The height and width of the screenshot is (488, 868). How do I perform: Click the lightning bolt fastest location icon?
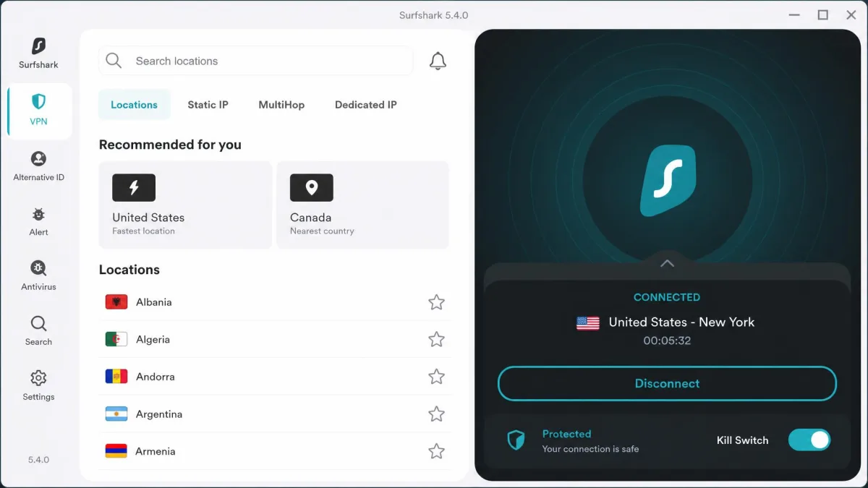pos(134,188)
